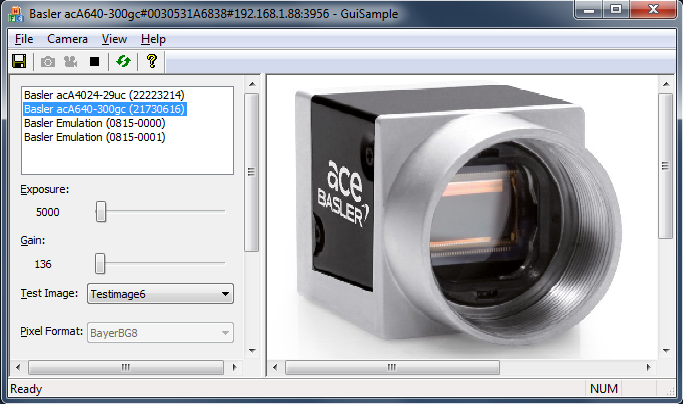Select Basler Emulation (0815-0000) device

[95, 123]
